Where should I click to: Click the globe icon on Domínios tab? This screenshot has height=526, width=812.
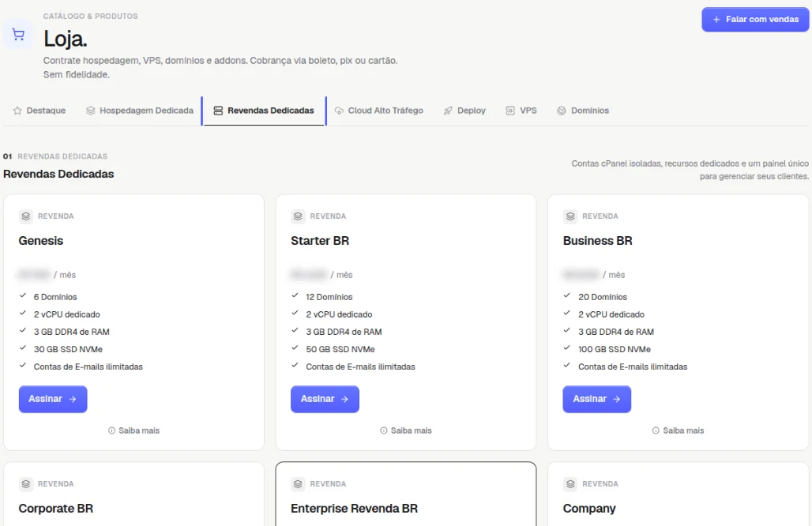coord(562,111)
